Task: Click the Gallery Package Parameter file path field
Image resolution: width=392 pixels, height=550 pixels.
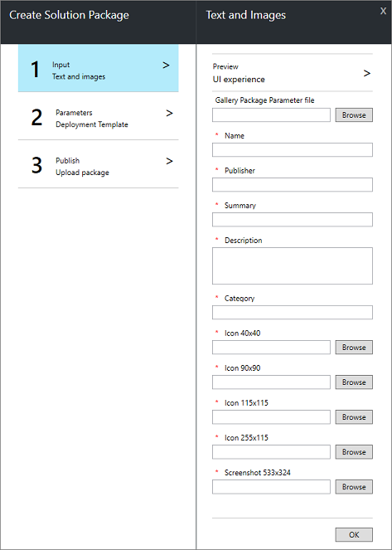Action: tap(271, 115)
